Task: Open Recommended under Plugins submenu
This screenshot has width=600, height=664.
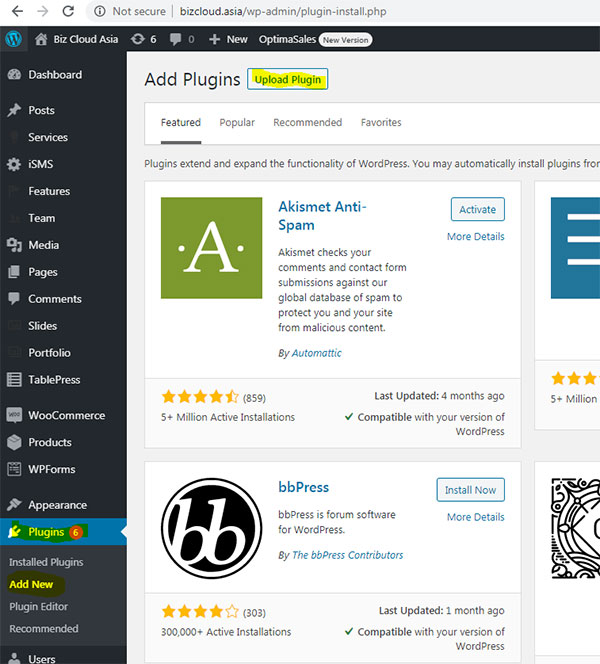Action: tap(44, 628)
